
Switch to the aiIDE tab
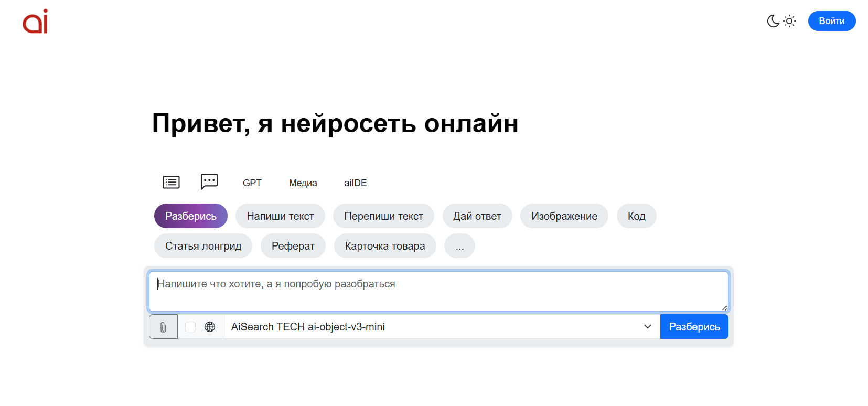356,183
